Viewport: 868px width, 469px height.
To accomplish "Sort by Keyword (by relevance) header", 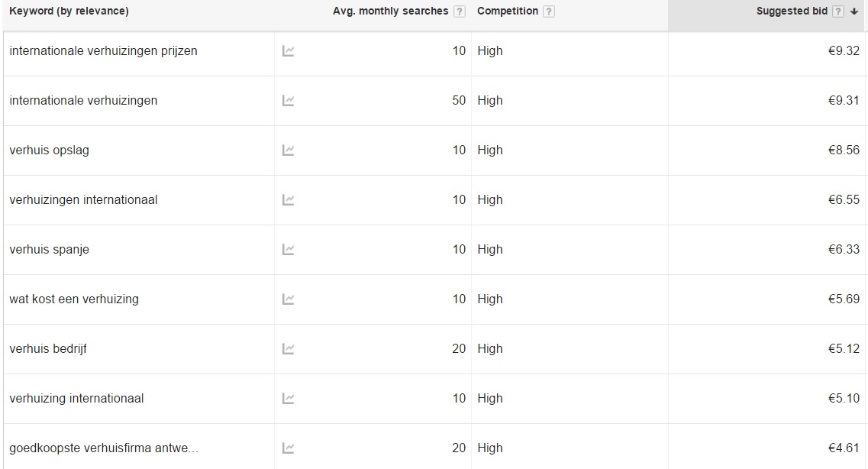I will coord(69,11).
